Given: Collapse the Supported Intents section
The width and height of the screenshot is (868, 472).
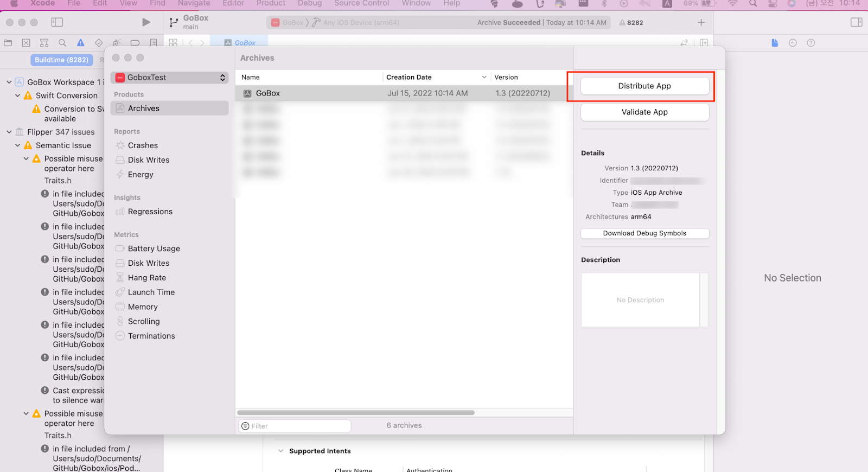Looking at the screenshot, I should pos(280,451).
